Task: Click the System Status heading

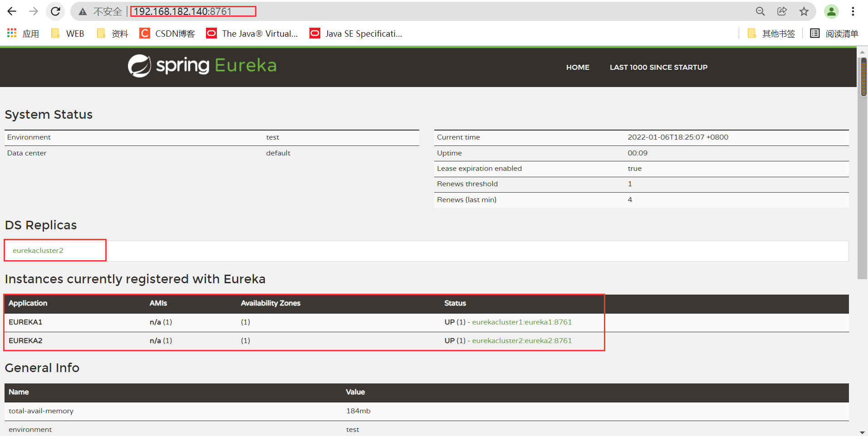Action: pyautogui.click(x=49, y=115)
